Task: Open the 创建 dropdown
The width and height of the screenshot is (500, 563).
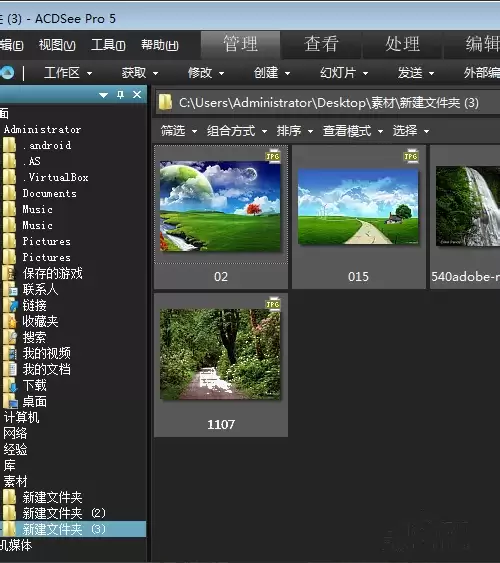Action: click(272, 73)
